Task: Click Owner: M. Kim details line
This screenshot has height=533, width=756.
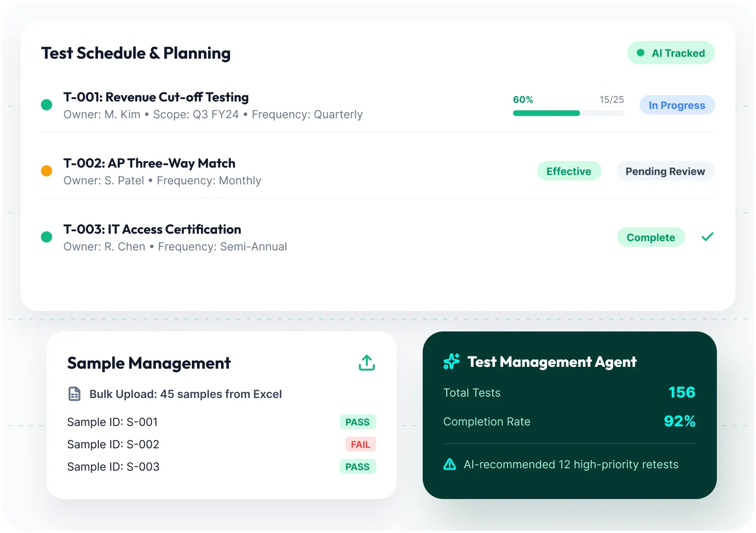Action: click(213, 115)
